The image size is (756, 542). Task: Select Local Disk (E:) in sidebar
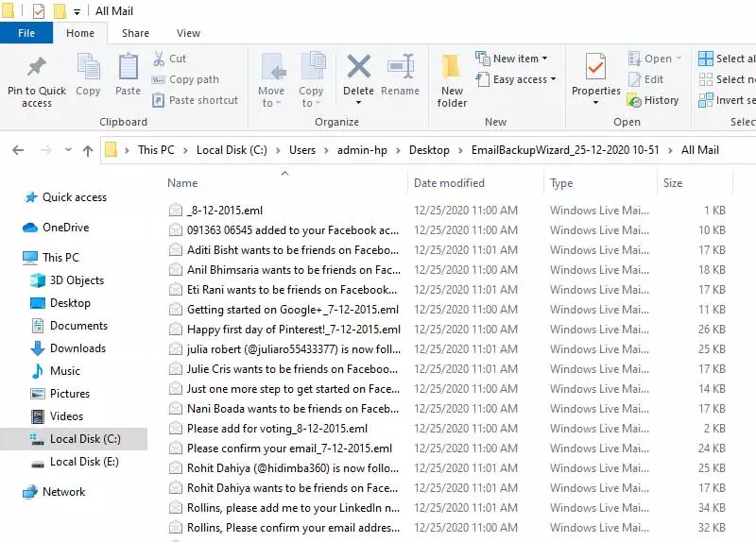pyautogui.click(x=76, y=461)
